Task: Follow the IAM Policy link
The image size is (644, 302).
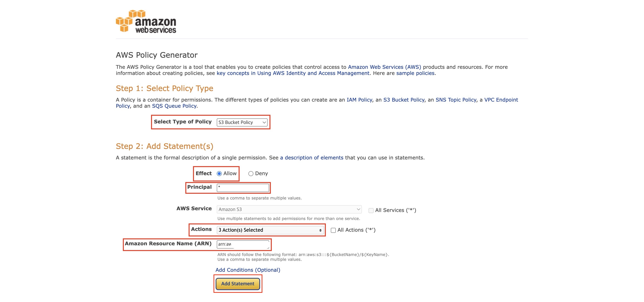Action: point(360,100)
